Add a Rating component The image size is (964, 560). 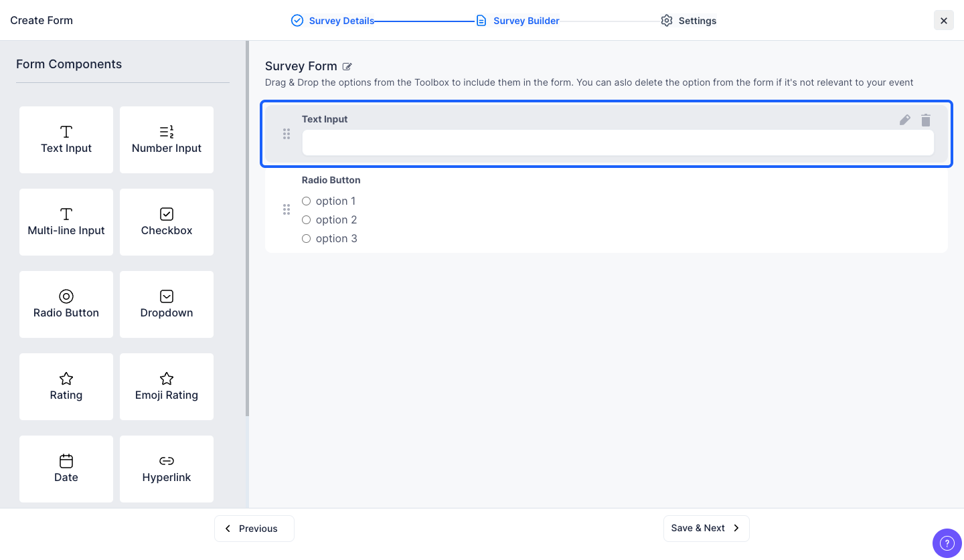66,387
